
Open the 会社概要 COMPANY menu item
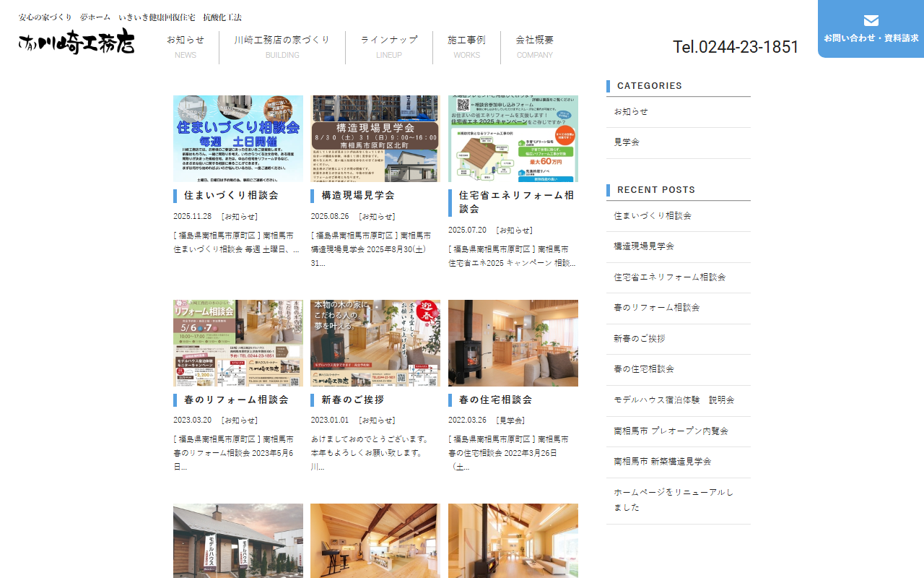point(535,47)
